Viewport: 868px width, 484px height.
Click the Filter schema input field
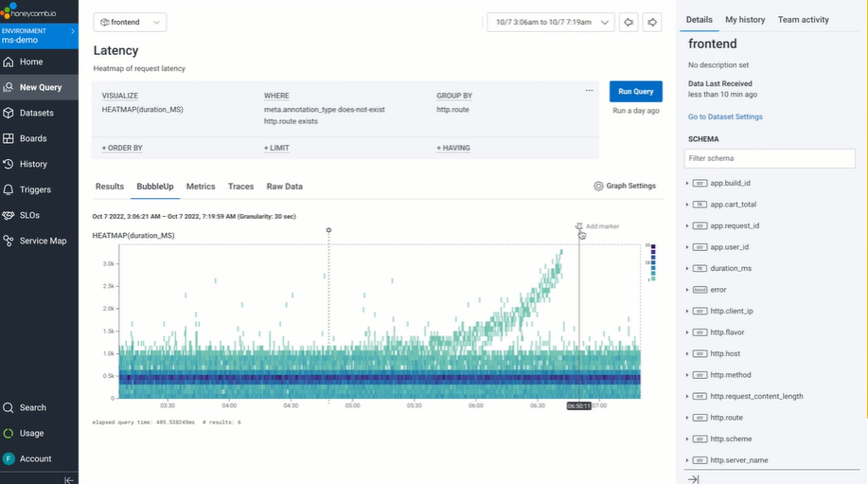click(770, 158)
